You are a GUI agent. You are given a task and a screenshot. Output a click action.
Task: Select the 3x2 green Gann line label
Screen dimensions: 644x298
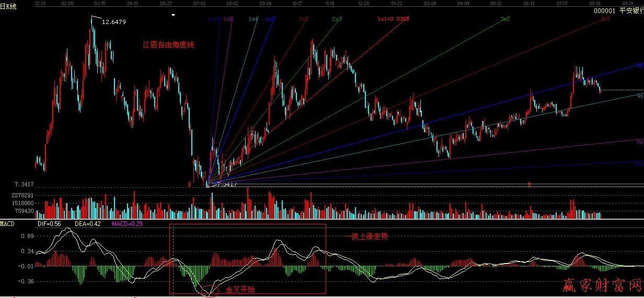click(x=505, y=19)
